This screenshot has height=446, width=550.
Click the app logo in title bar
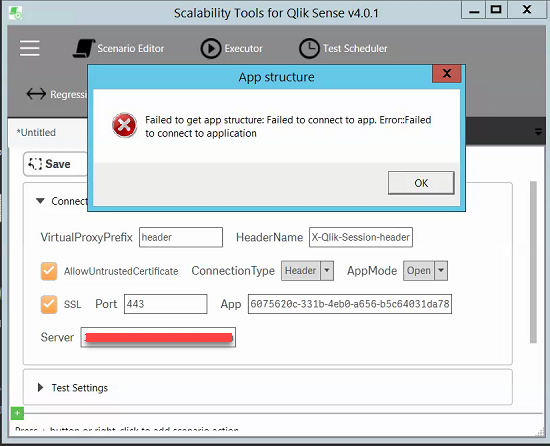click(15, 13)
